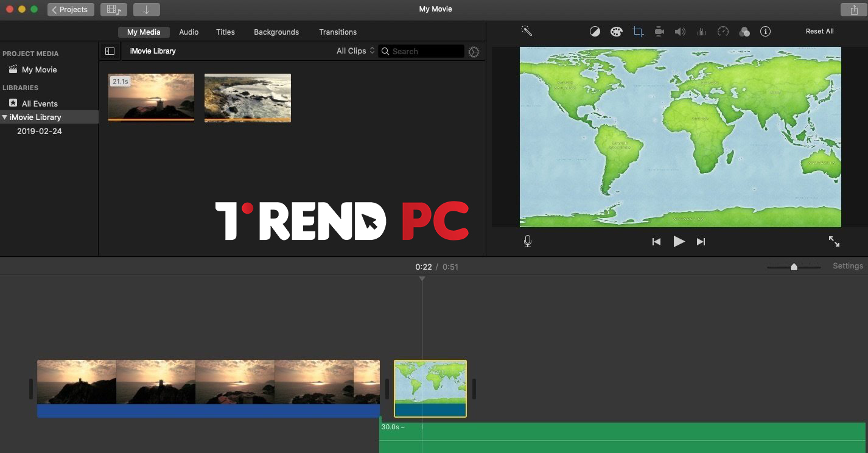Click the blue audio bar under sunset clip
The width and height of the screenshot is (868, 453).
tap(208, 411)
